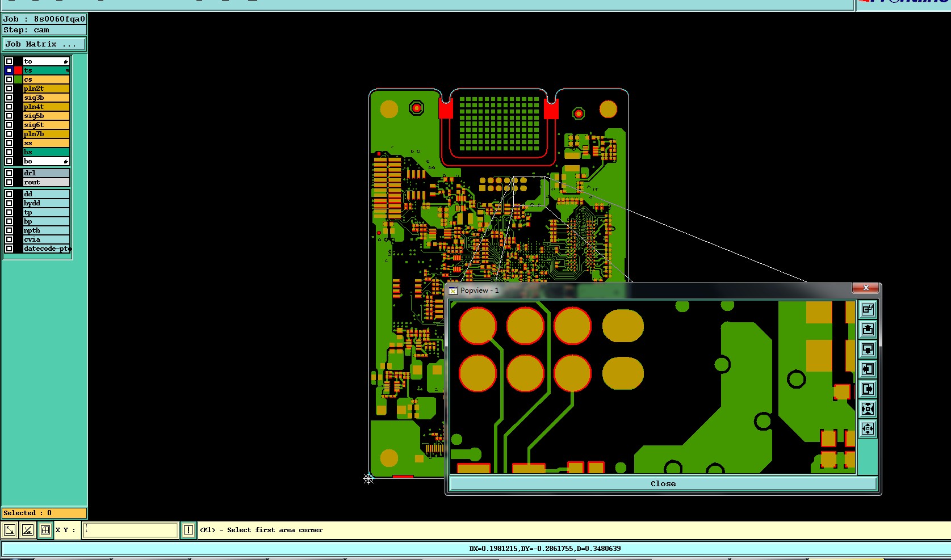
Task: Click the angle snap mode icon
Action: [x=27, y=530]
